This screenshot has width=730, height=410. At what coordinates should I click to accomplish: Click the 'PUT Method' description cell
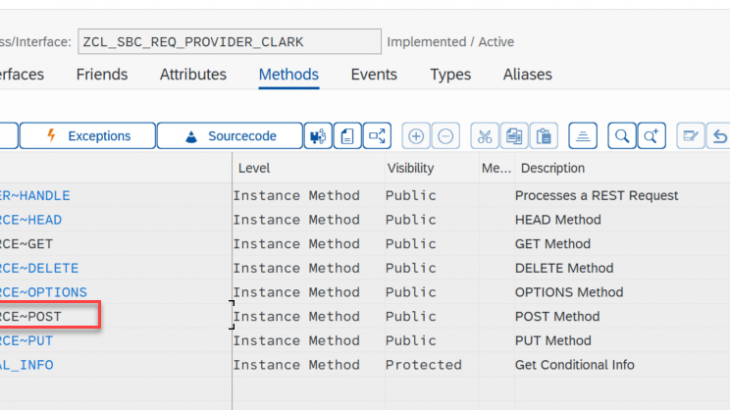(553, 341)
